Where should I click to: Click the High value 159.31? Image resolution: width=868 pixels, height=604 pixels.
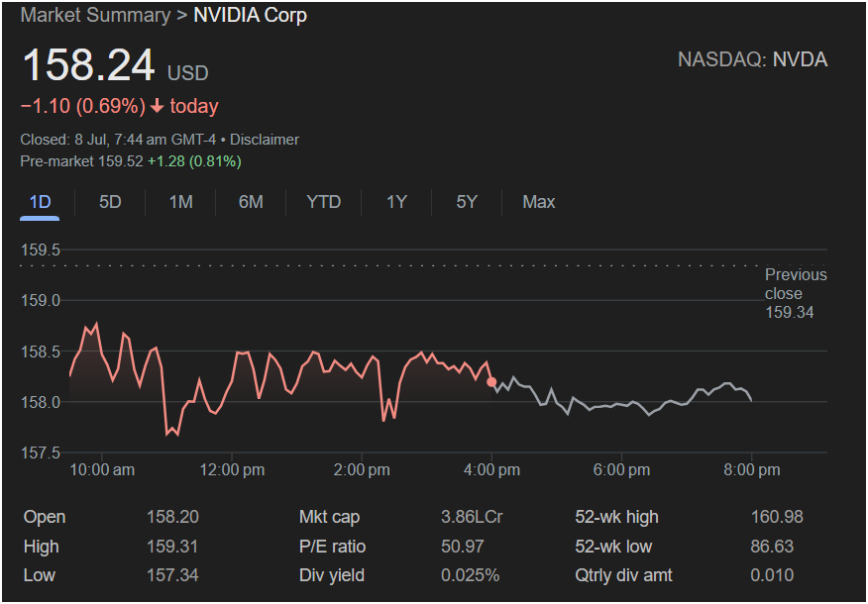click(172, 547)
